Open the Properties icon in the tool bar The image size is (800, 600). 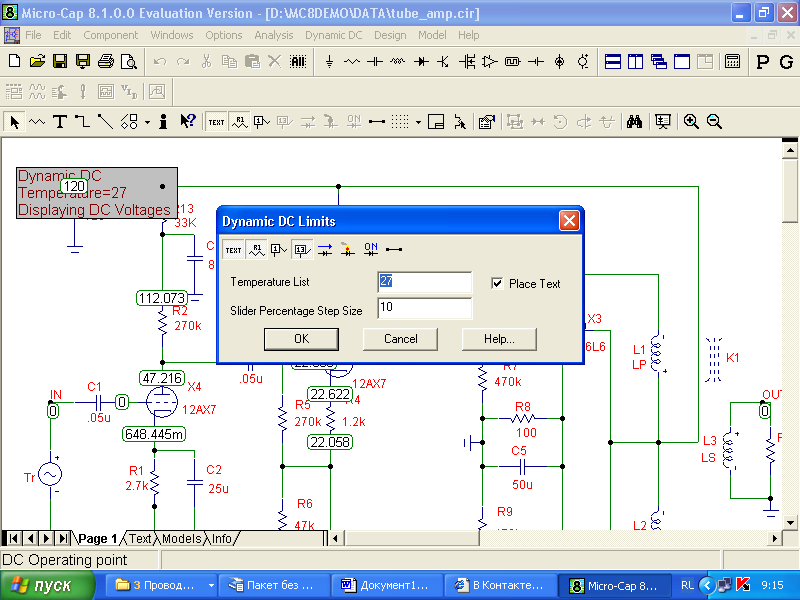click(x=487, y=122)
